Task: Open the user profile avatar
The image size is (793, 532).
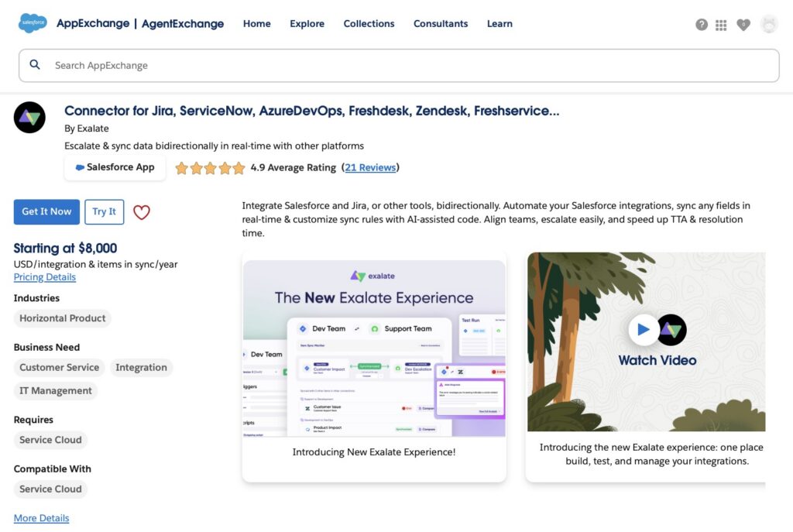Action: (768, 24)
